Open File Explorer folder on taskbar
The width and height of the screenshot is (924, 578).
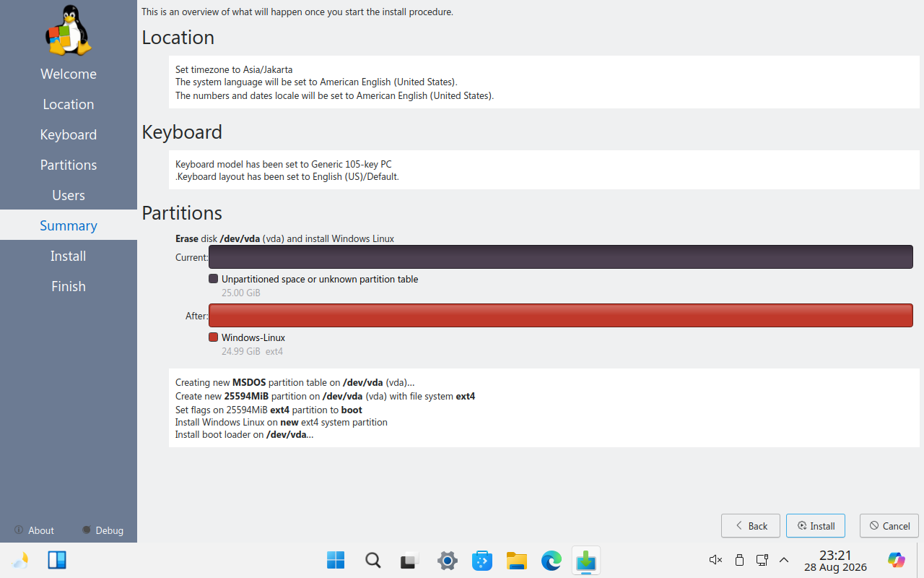(x=517, y=560)
